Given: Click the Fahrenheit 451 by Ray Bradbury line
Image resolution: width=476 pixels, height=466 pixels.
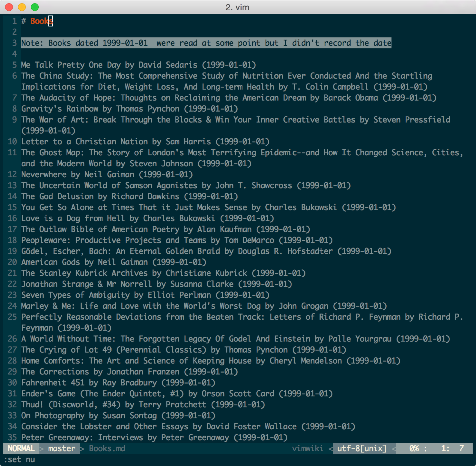Looking at the screenshot, I should pyautogui.click(x=118, y=383).
